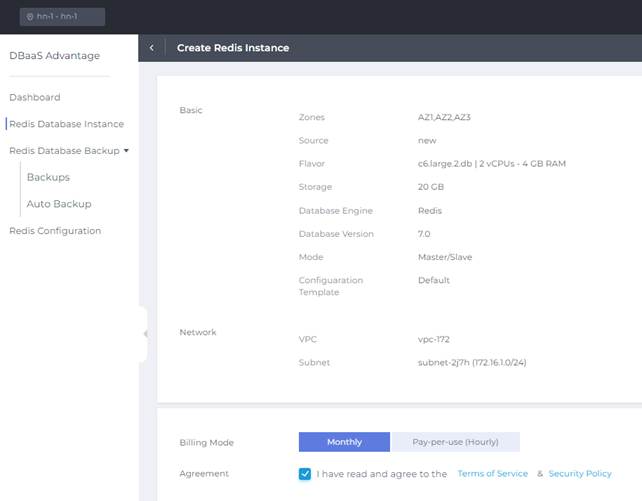
Task: Click the Flavor value c6.large.2.db
Action: pyautogui.click(x=492, y=164)
